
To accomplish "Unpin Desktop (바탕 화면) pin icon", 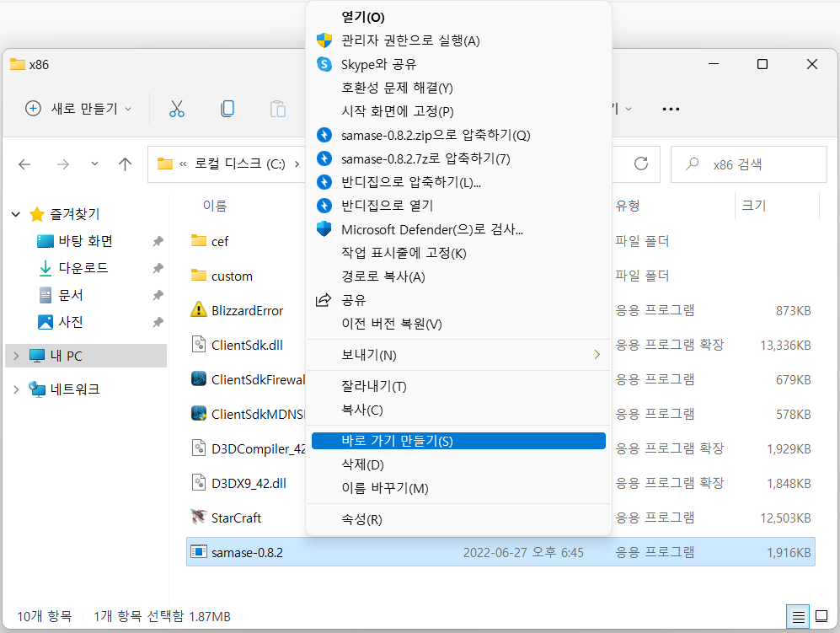I will tap(158, 241).
